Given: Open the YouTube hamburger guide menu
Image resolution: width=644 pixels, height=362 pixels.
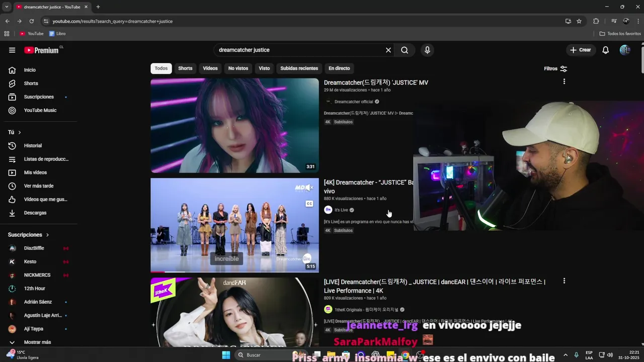Looking at the screenshot, I should pyautogui.click(x=12, y=50).
